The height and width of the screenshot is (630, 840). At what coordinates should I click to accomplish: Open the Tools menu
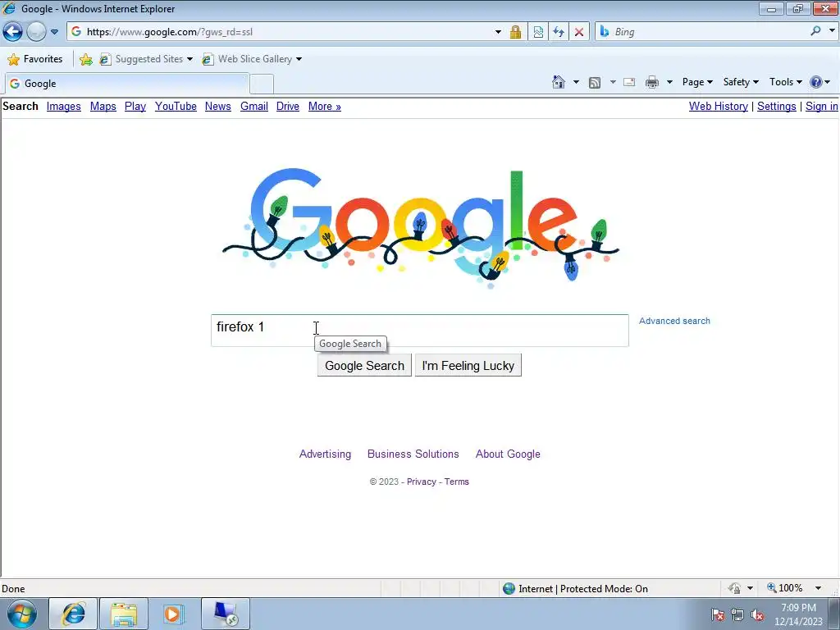(x=786, y=82)
